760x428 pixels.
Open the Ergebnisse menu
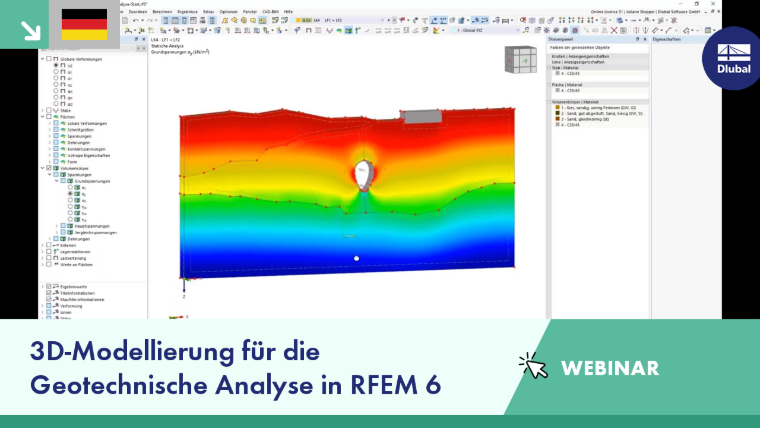tap(188, 12)
